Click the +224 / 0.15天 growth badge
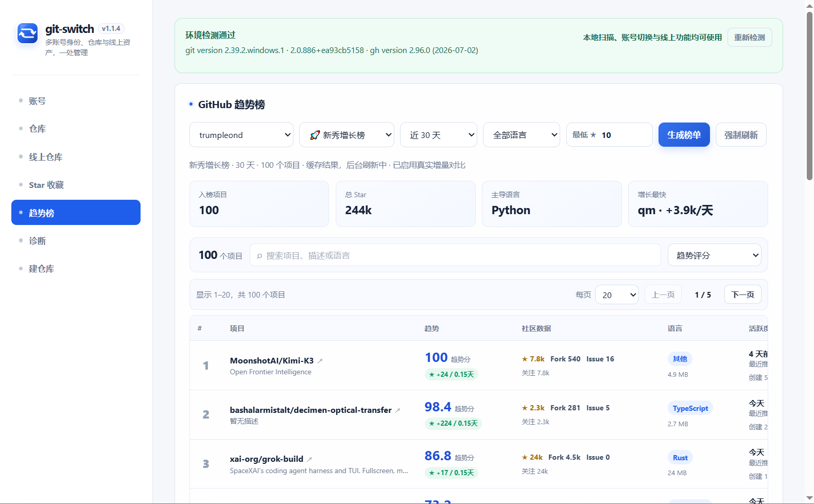Screen dimensions: 814x504 coord(453,423)
